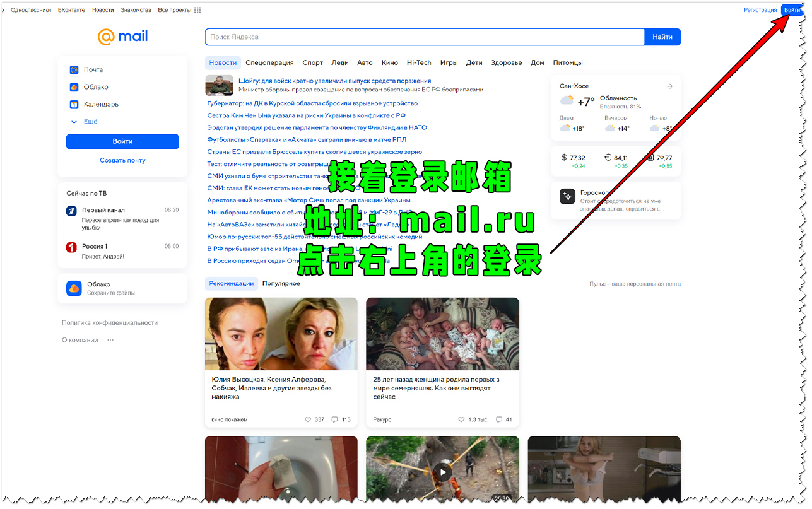The height and width of the screenshot is (509, 812).
Task: Click the Mail logo
Action: (x=122, y=37)
